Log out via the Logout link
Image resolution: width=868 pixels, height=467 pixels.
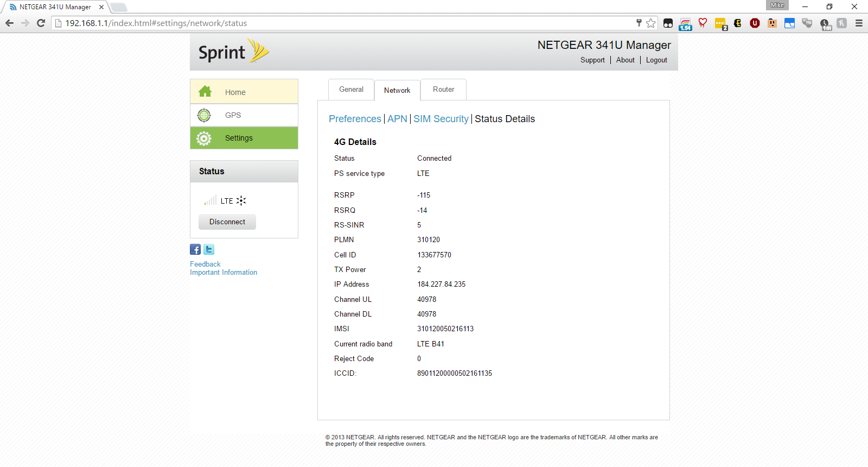pos(656,60)
